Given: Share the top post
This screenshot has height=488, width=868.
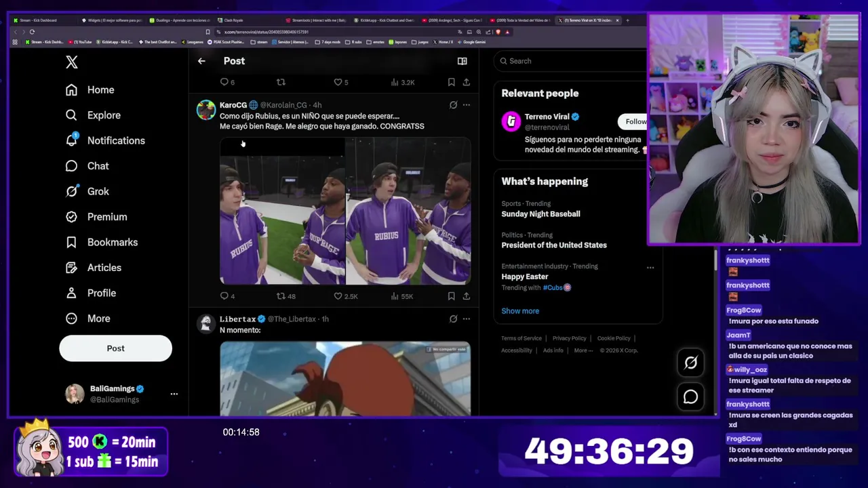Looking at the screenshot, I should [x=467, y=82].
